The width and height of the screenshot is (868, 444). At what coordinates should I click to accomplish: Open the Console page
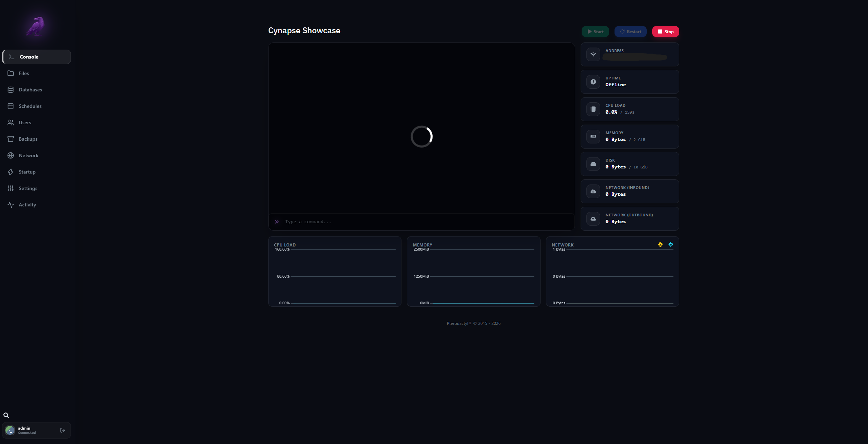tap(37, 57)
